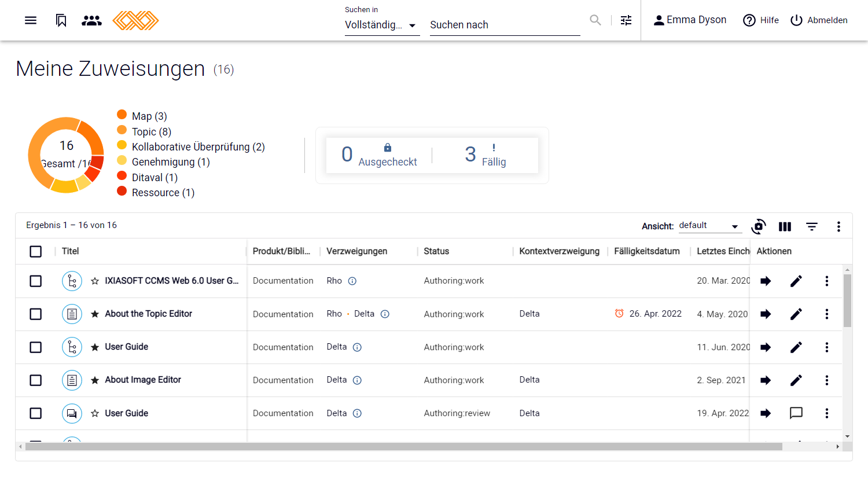Click the orange IXIASOFT logo
Screen dimensions: 868x492
[135, 20]
